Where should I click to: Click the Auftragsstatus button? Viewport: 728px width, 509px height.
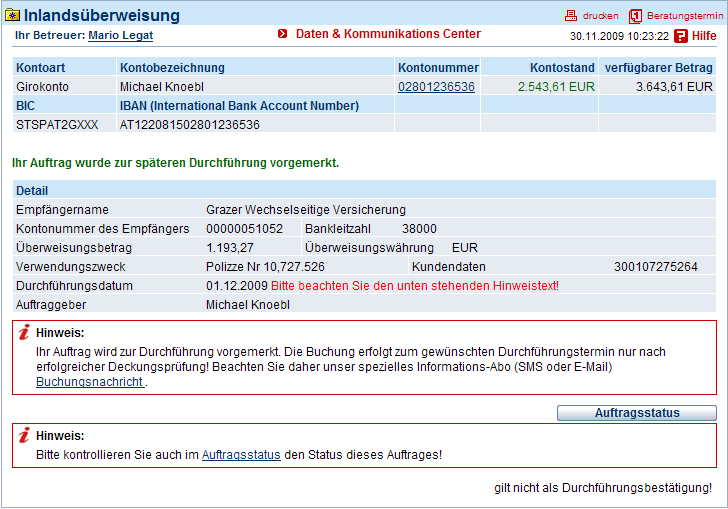[637, 413]
